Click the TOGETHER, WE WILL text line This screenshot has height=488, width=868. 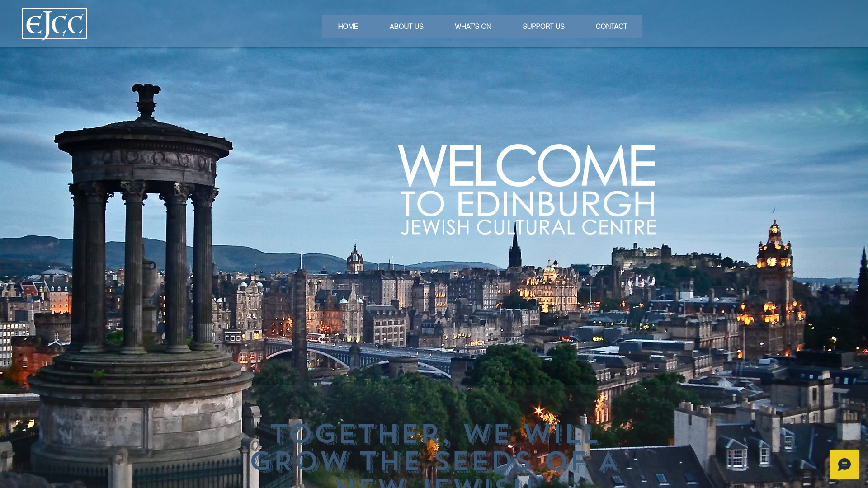[x=435, y=434]
